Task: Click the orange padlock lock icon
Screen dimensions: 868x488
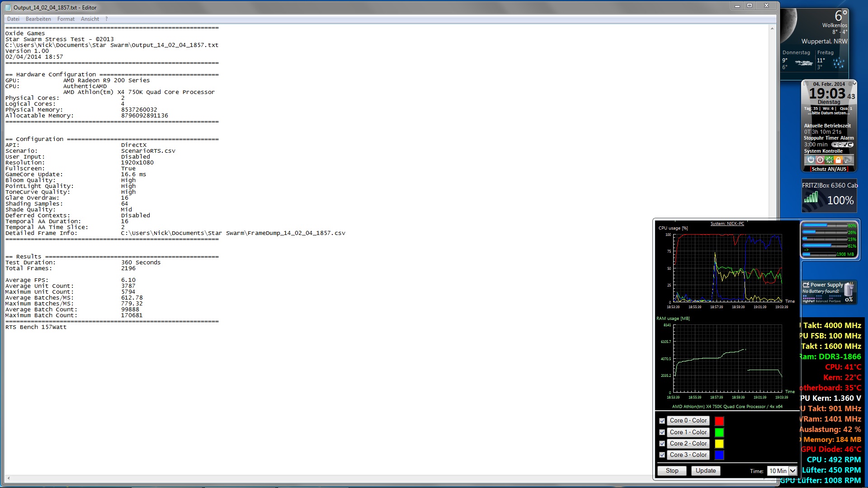Action: pyautogui.click(x=838, y=160)
